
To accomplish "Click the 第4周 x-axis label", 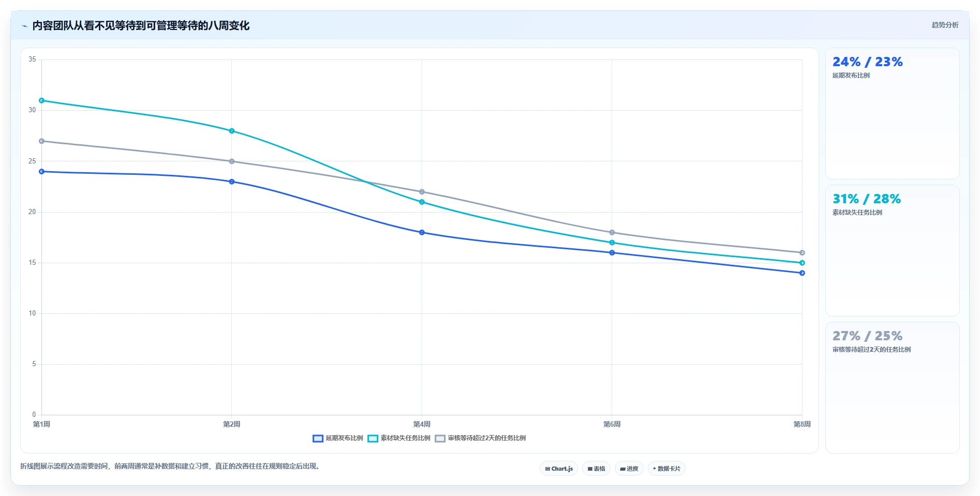I will click(422, 424).
